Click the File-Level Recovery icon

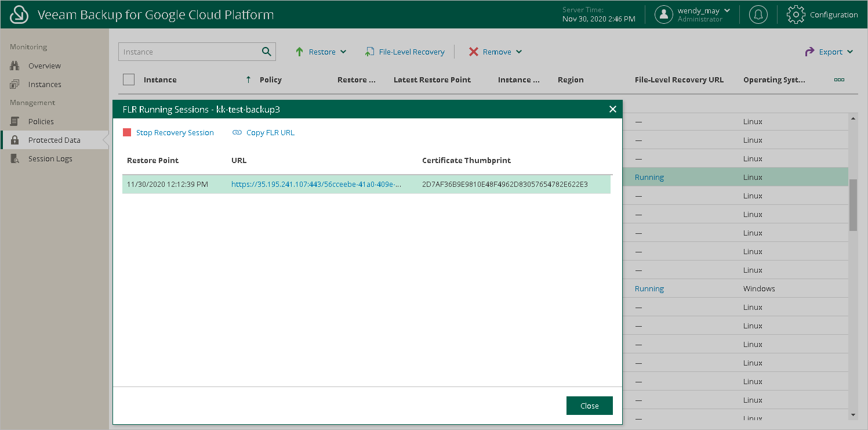[x=369, y=52]
